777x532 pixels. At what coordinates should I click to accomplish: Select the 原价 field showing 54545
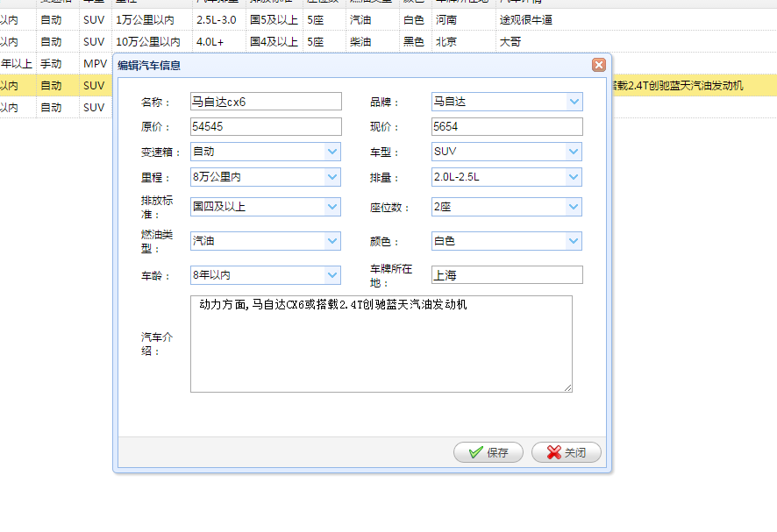(266, 126)
